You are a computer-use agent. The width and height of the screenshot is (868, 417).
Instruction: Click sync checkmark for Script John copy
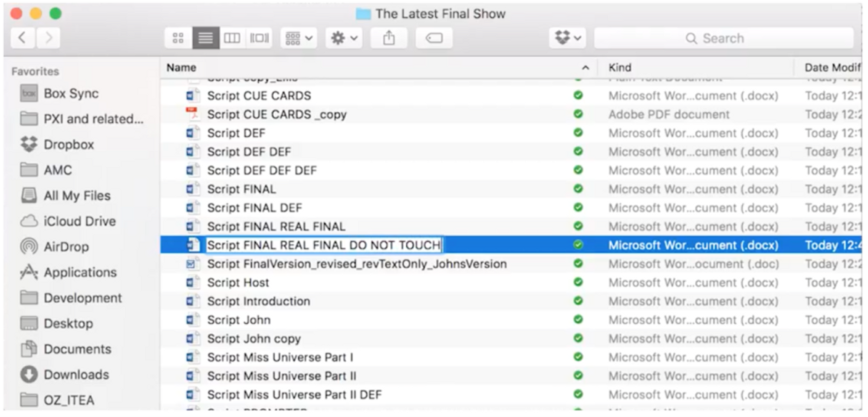tap(578, 338)
